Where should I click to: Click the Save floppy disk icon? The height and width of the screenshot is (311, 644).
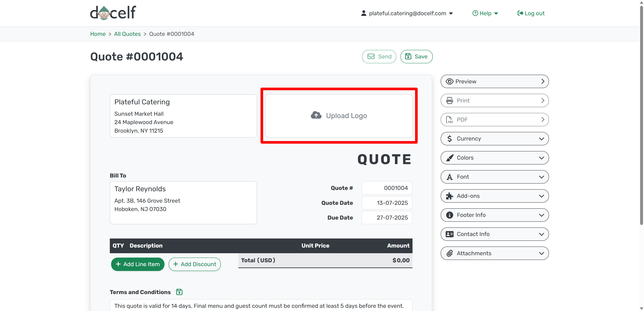408,56
